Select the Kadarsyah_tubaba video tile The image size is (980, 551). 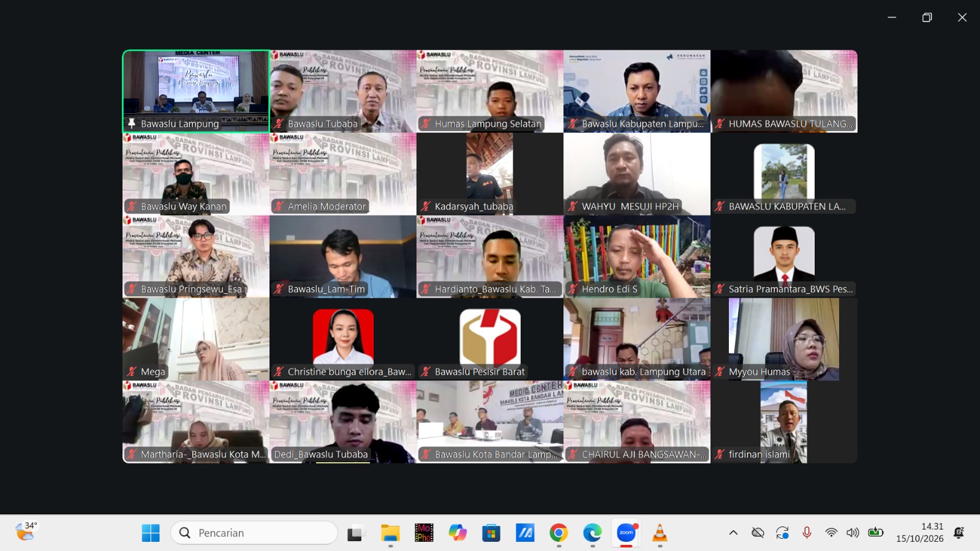(x=490, y=174)
